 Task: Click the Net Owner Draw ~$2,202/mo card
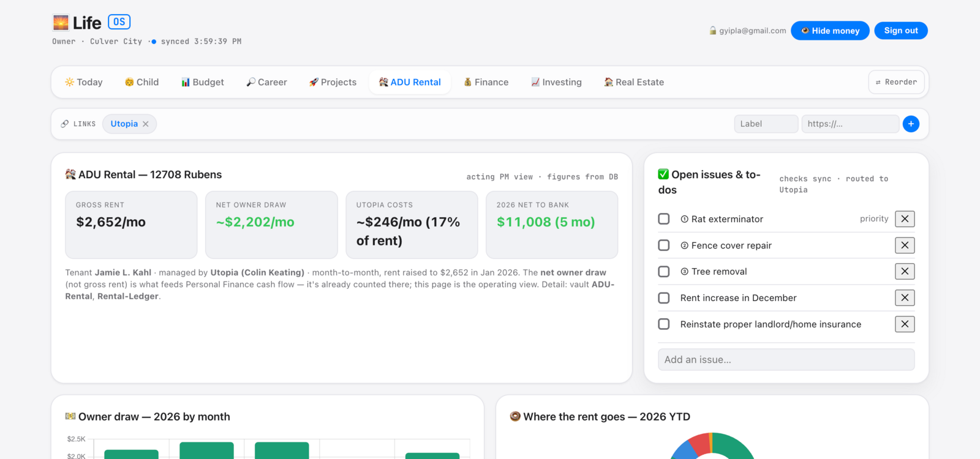pos(271,225)
